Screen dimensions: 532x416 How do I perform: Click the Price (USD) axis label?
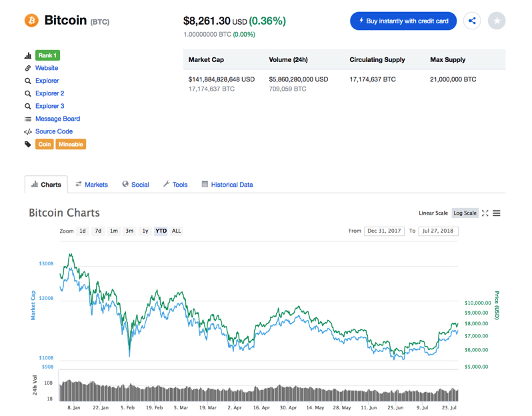497,305
